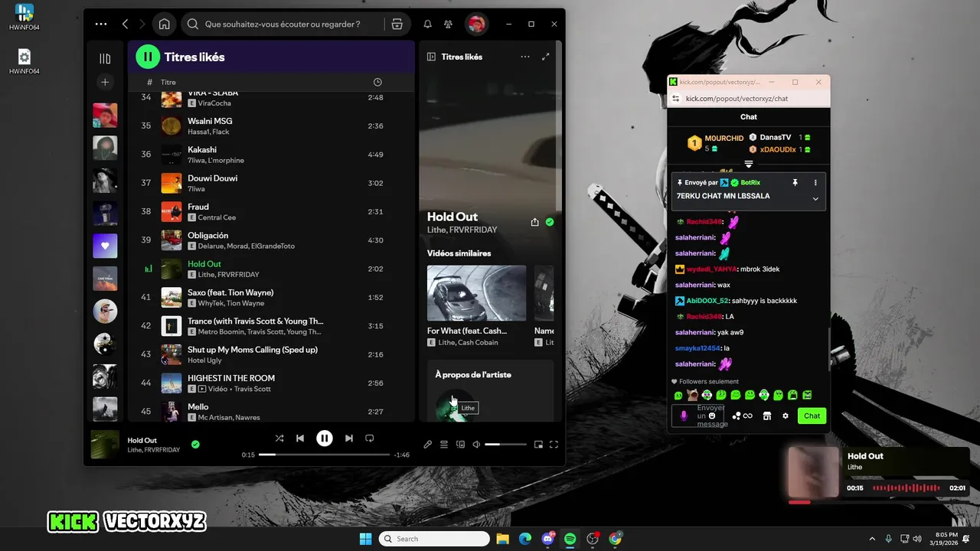This screenshot has height=551, width=980.
Task: Skip to the next track
Action: tap(349, 439)
